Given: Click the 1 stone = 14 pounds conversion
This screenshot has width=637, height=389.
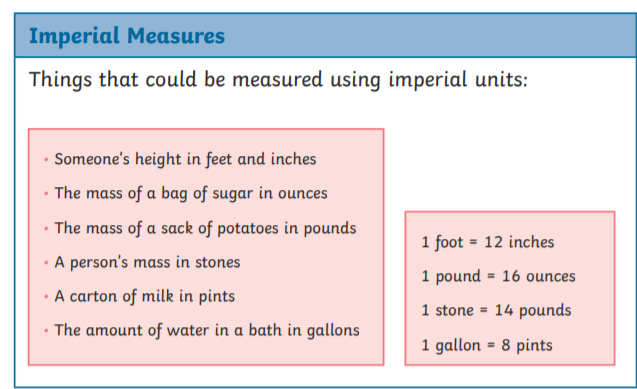Looking at the screenshot, I should click(x=496, y=311).
